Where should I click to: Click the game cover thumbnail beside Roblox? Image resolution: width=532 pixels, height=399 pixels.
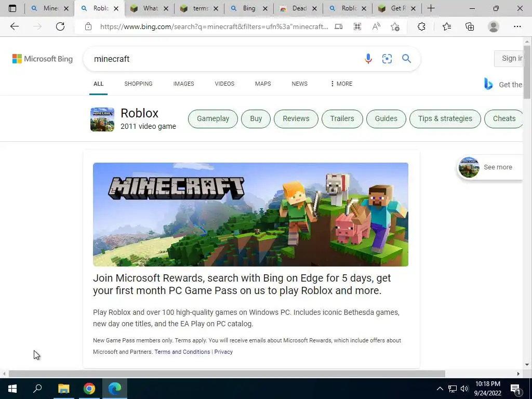(102, 119)
